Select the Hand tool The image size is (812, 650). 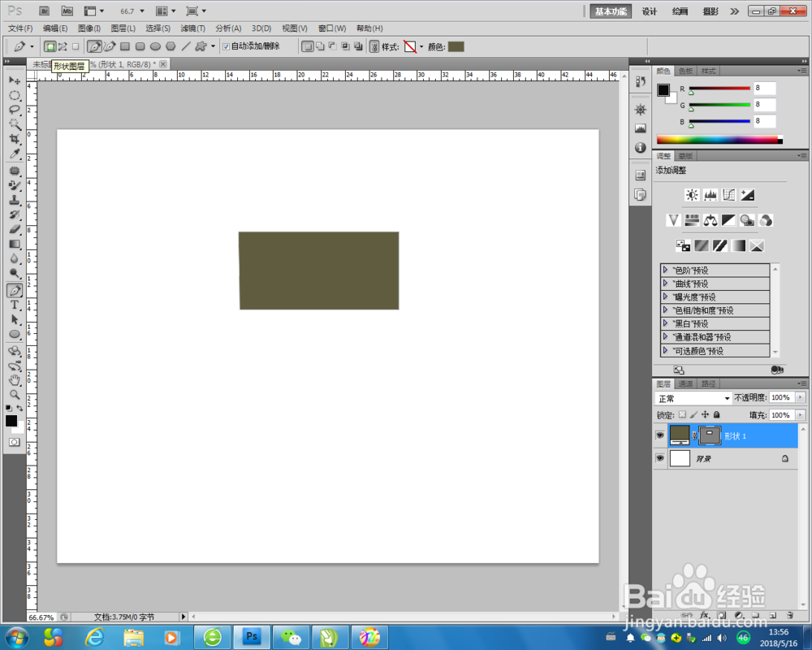click(15, 380)
